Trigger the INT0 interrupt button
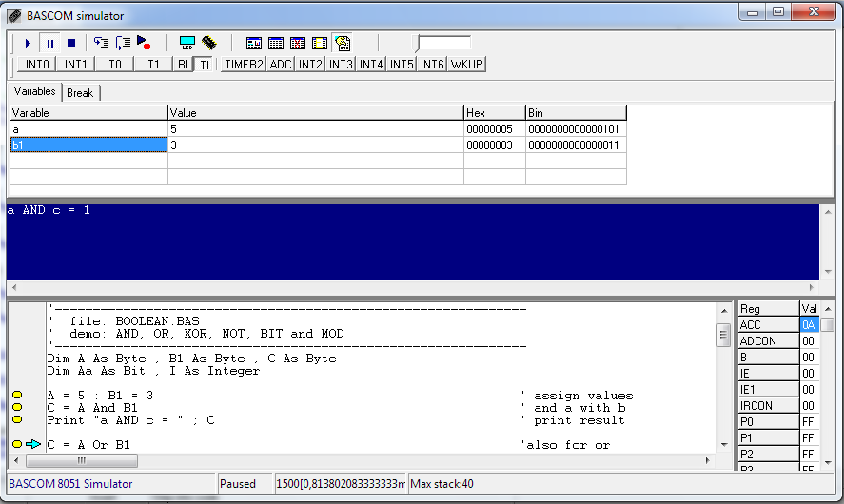Viewport: 844px width, 504px height. (37, 65)
